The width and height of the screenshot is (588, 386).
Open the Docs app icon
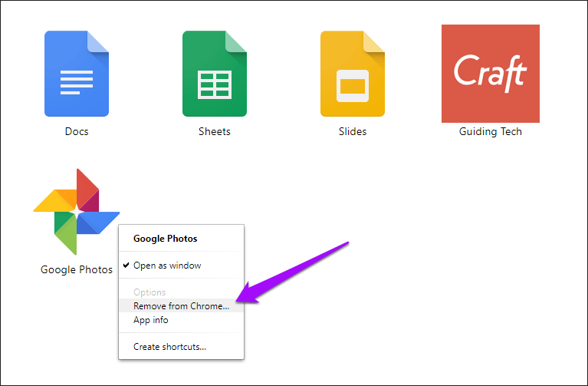pyautogui.click(x=77, y=74)
